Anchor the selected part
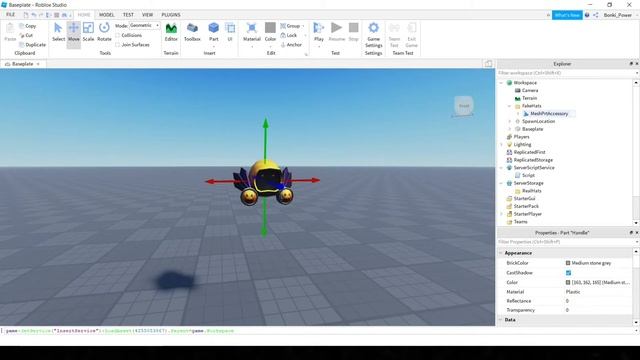Viewport: 640px width, 360px height. pyautogui.click(x=291, y=44)
